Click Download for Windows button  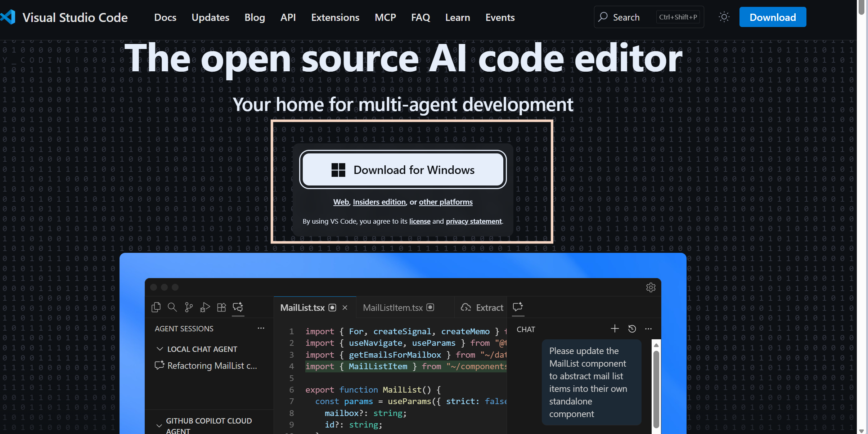click(x=403, y=170)
